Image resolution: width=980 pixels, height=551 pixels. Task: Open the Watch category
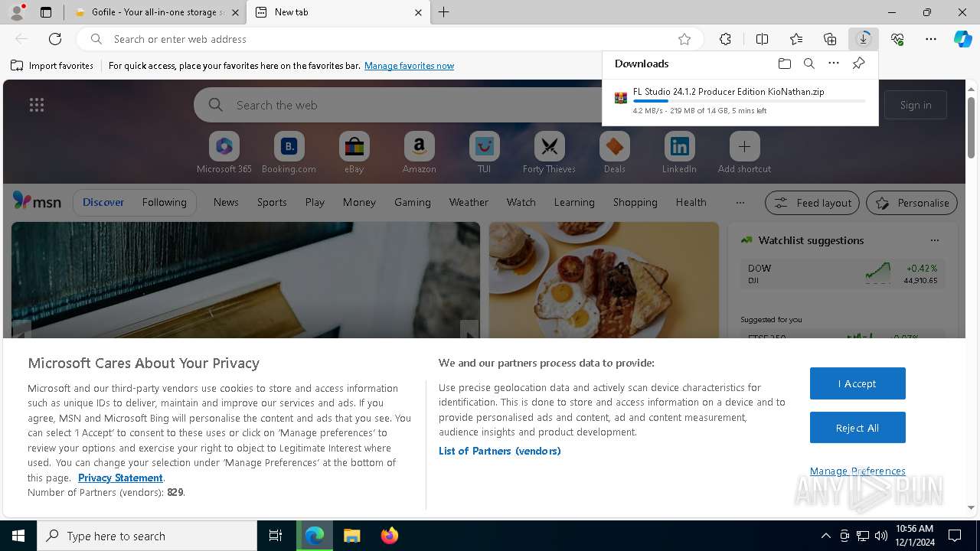[x=521, y=202]
